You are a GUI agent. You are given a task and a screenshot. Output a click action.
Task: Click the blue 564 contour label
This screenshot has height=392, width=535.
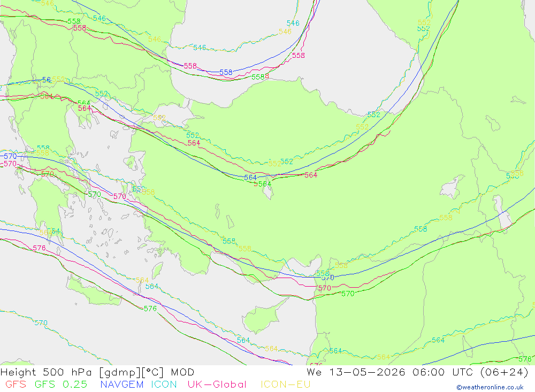[x=250, y=178]
